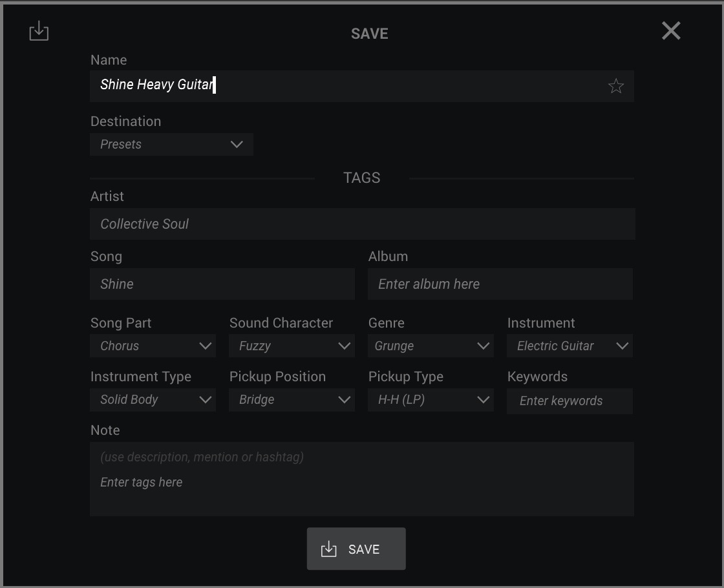Open the Pickup Position dropdown set to Bridge
Viewport: 724px width, 588px height.
coord(292,400)
